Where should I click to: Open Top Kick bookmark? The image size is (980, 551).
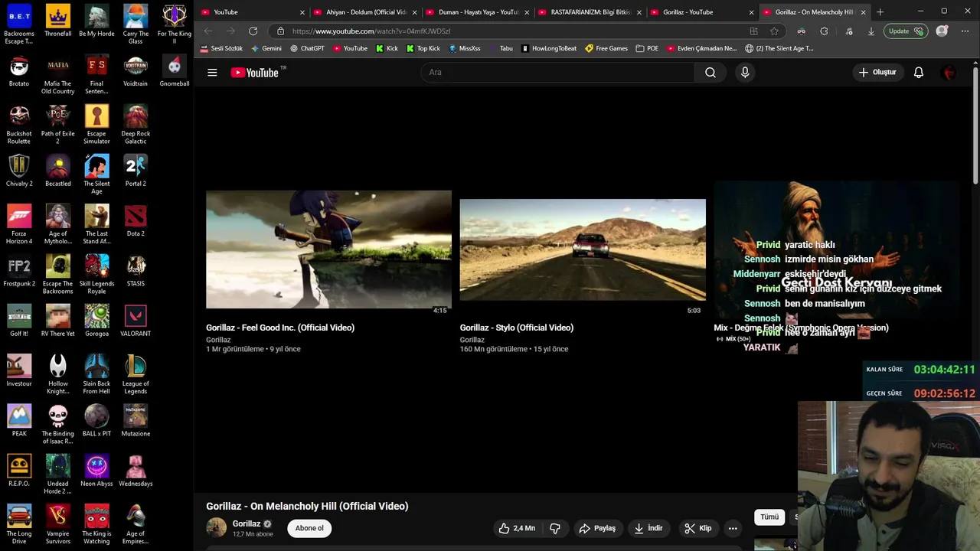[423, 48]
